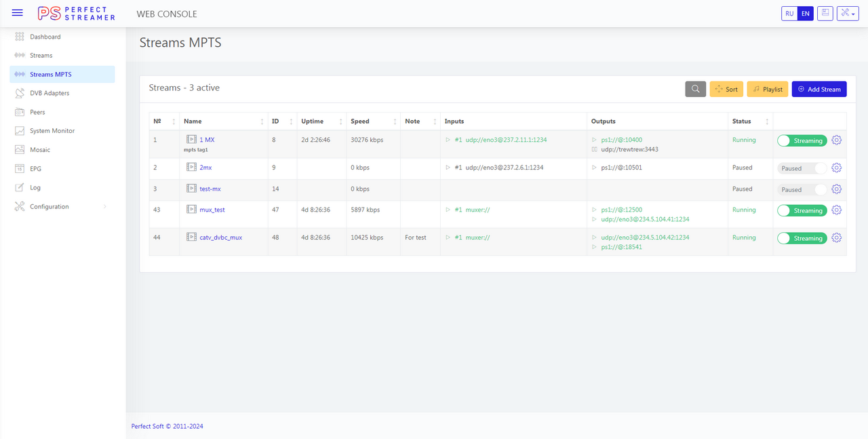Viewport: 868px width, 439px height.
Task: Toggle streaming switch for 1 MX
Action: (802, 141)
